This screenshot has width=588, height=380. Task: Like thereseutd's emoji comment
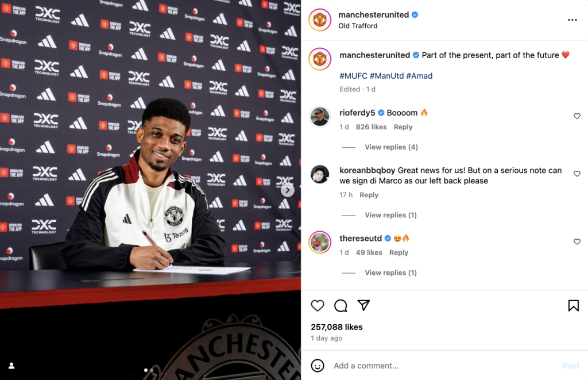(577, 241)
